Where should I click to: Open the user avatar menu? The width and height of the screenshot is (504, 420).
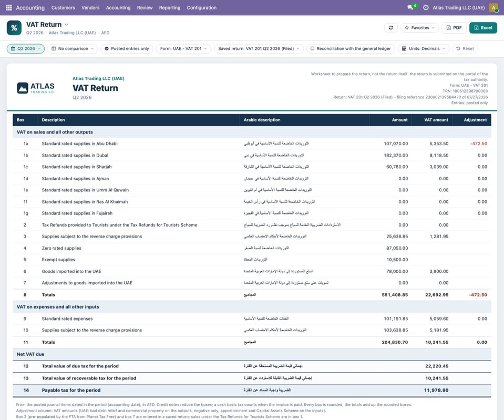pyautogui.click(x=493, y=7)
